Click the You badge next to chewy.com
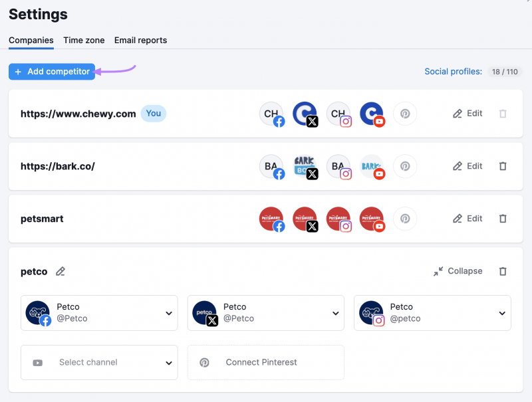This screenshot has height=402, width=532. click(154, 113)
